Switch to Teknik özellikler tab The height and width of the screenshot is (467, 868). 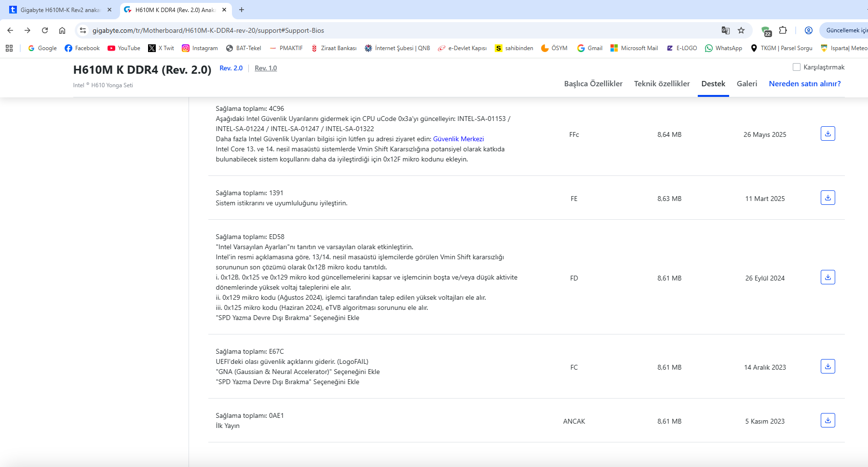click(x=662, y=84)
